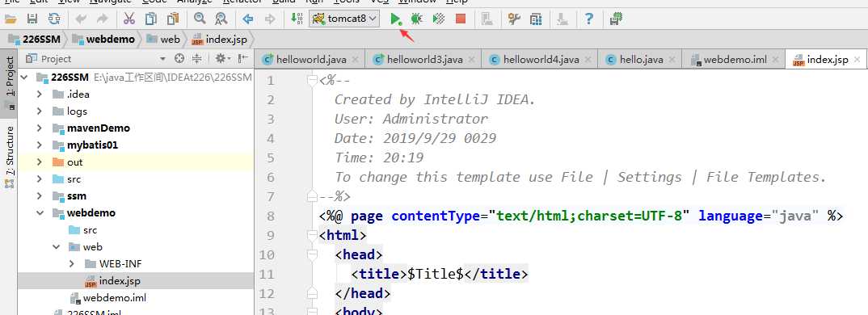Open Settings via wrench icon
Image resolution: width=868 pixels, height=315 pixels.
point(514,19)
